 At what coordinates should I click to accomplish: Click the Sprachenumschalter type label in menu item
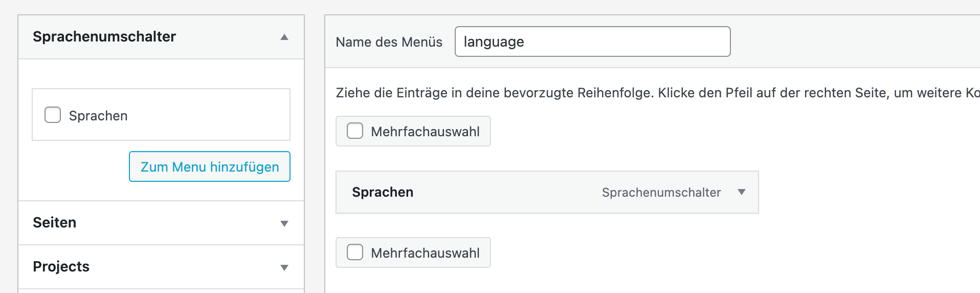click(661, 193)
